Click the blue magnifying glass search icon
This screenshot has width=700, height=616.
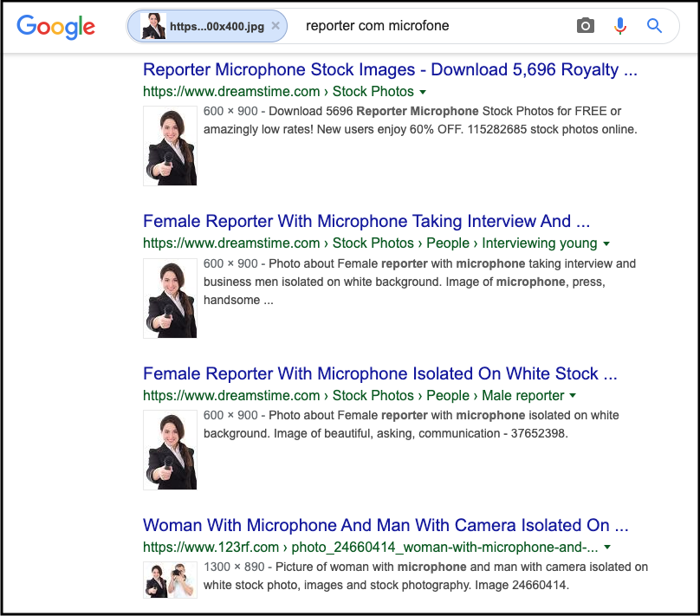click(x=655, y=26)
